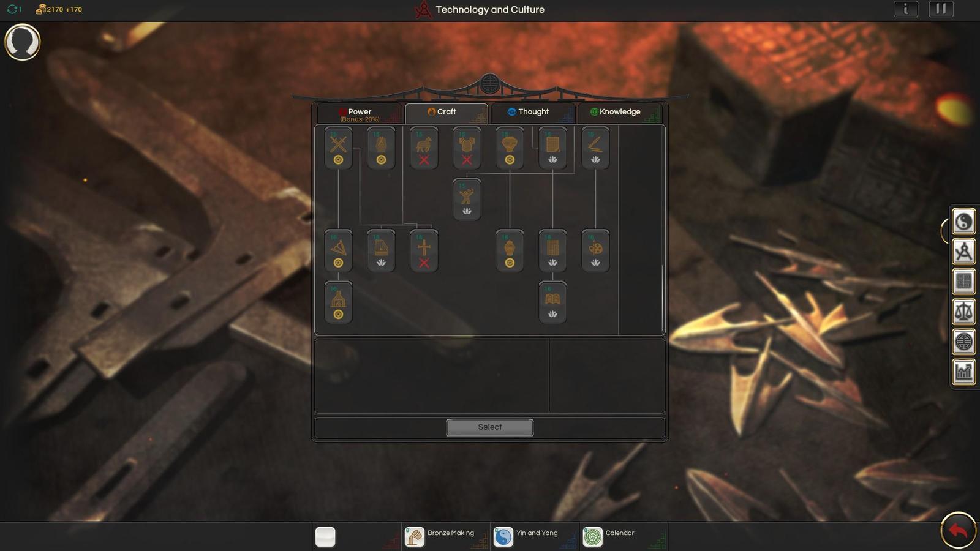Click the red back arrow button
This screenshot has width=980, height=551.
tap(958, 530)
